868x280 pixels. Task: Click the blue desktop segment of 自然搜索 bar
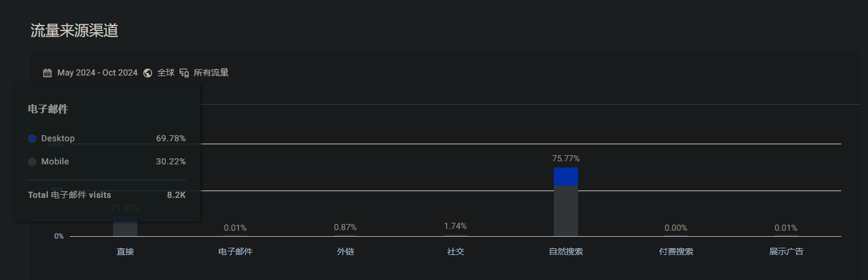click(566, 177)
